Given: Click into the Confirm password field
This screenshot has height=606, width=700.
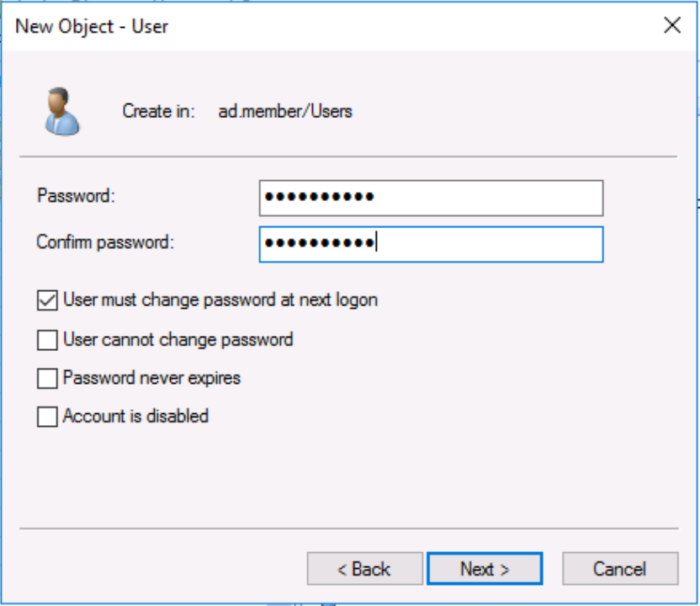Looking at the screenshot, I should (x=431, y=244).
